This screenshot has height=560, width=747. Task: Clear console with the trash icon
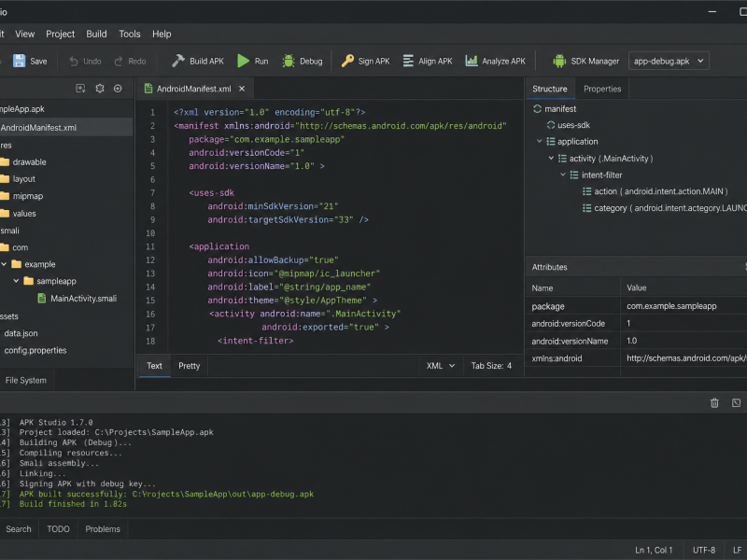tap(714, 403)
